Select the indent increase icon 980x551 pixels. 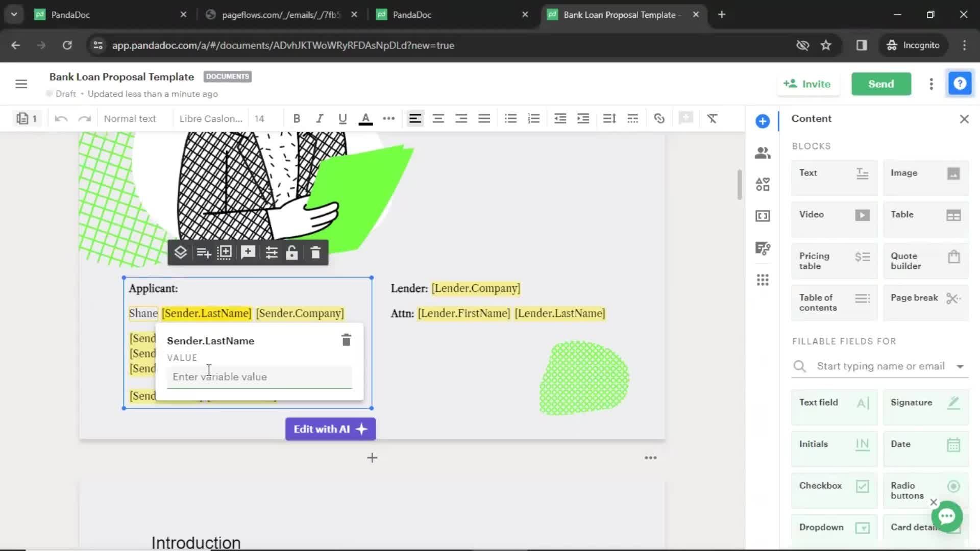pyautogui.click(x=583, y=119)
